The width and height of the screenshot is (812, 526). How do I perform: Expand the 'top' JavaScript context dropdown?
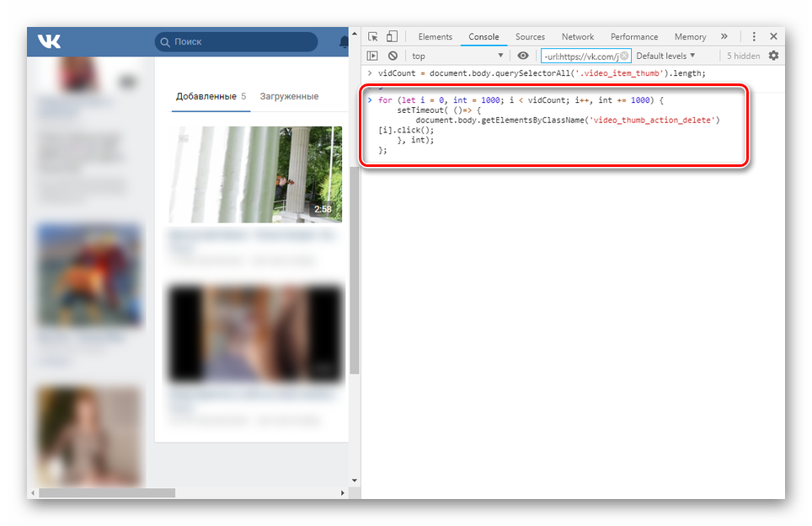click(457, 56)
